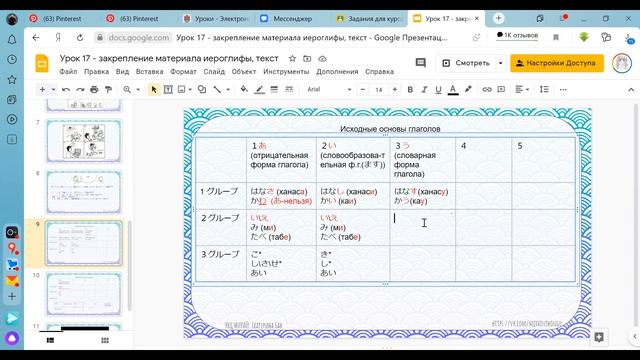640x360 pixels.
Task: Open the Вид menu
Action: pyautogui.click(x=122, y=71)
